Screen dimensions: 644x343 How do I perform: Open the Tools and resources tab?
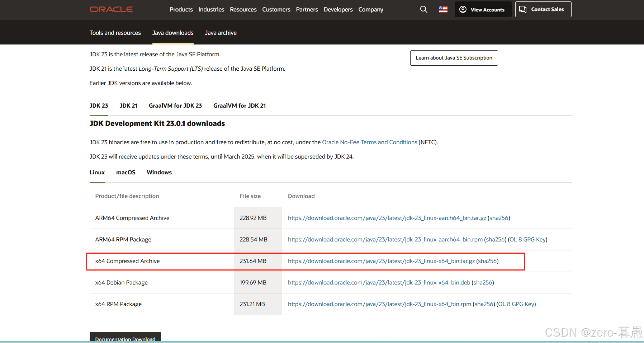tap(115, 33)
